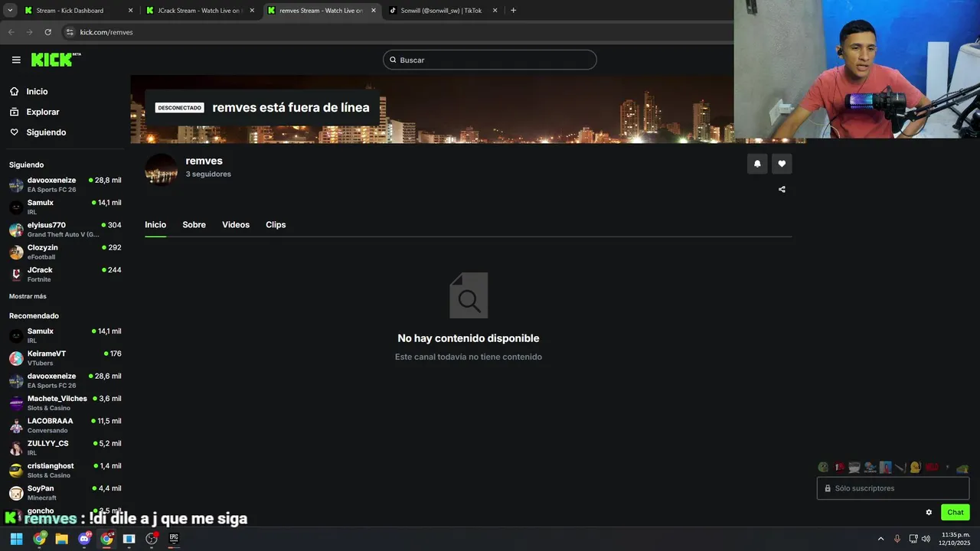
Task: Open the hamburger sidebar menu
Action: 16,60
